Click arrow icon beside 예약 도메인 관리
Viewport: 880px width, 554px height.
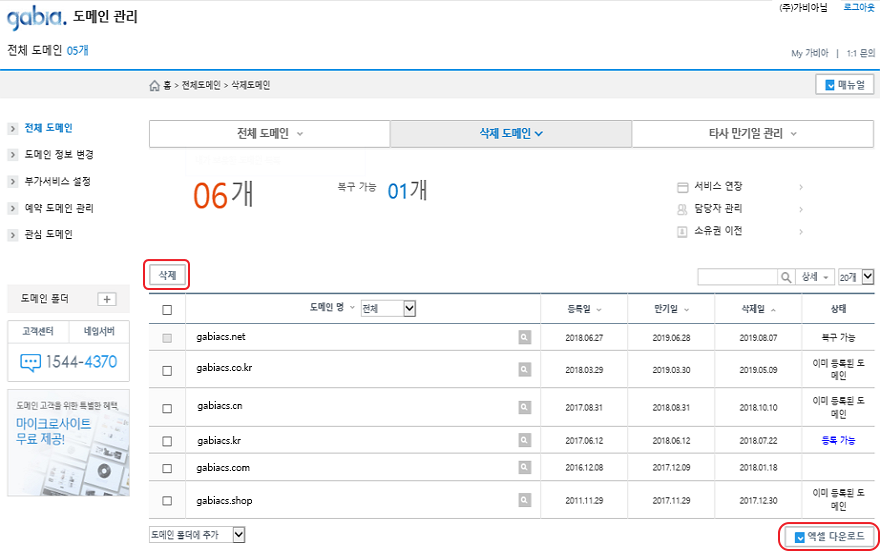pos(13,208)
